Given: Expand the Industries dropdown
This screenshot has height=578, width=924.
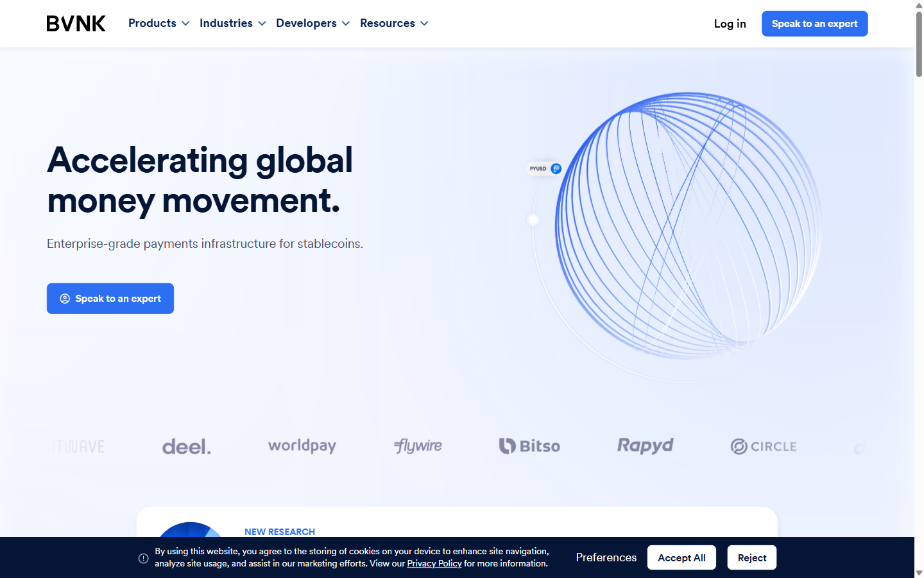Looking at the screenshot, I should [226, 23].
